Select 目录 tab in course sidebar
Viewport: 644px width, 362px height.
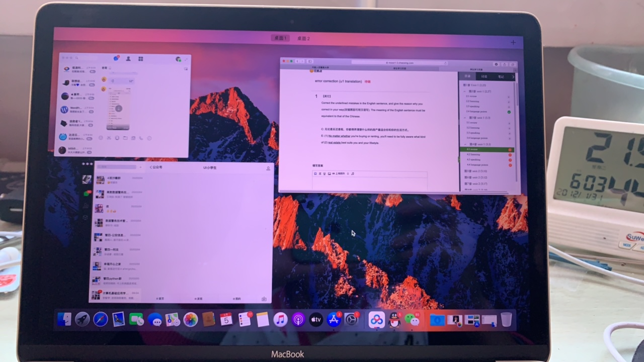pyautogui.click(x=467, y=76)
